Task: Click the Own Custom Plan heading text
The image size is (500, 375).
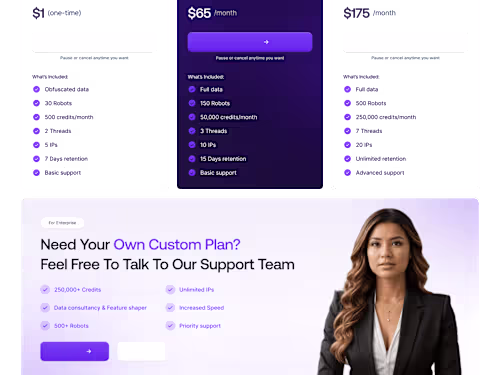Action: point(177,245)
